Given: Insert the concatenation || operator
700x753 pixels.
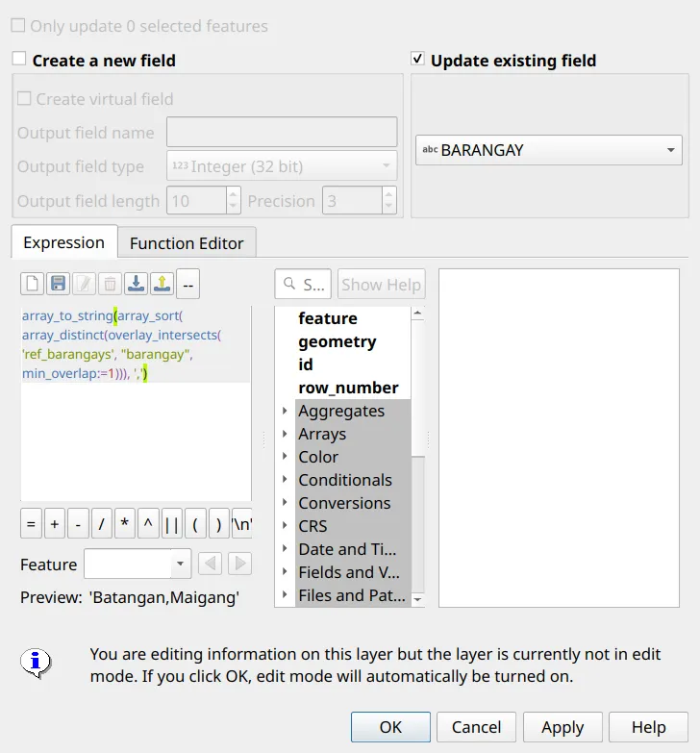Looking at the screenshot, I should tap(172, 523).
